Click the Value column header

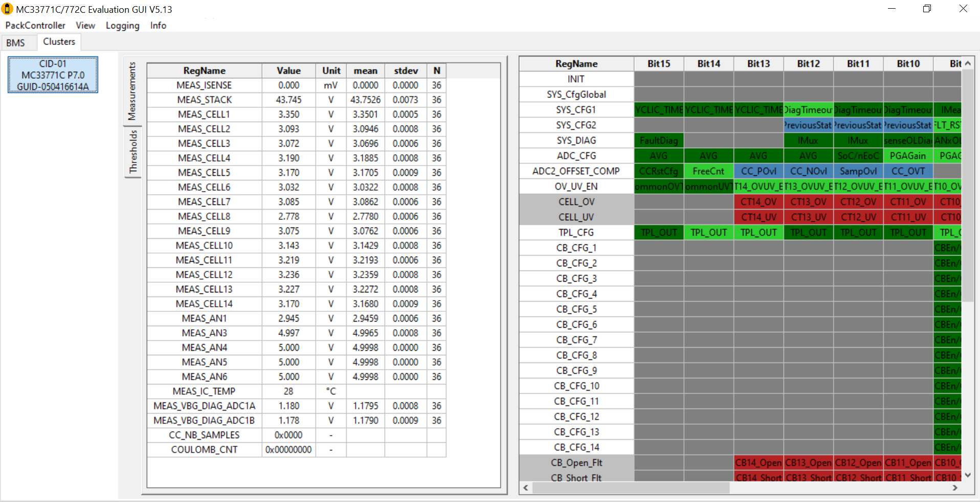pyautogui.click(x=288, y=71)
